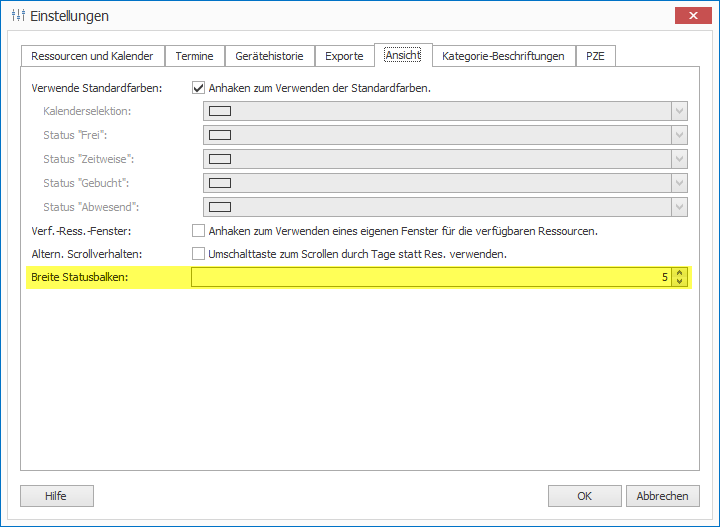This screenshot has width=720, height=527.
Task: Expand the Status "Gebucht" dropdown arrow
Action: [x=679, y=183]
